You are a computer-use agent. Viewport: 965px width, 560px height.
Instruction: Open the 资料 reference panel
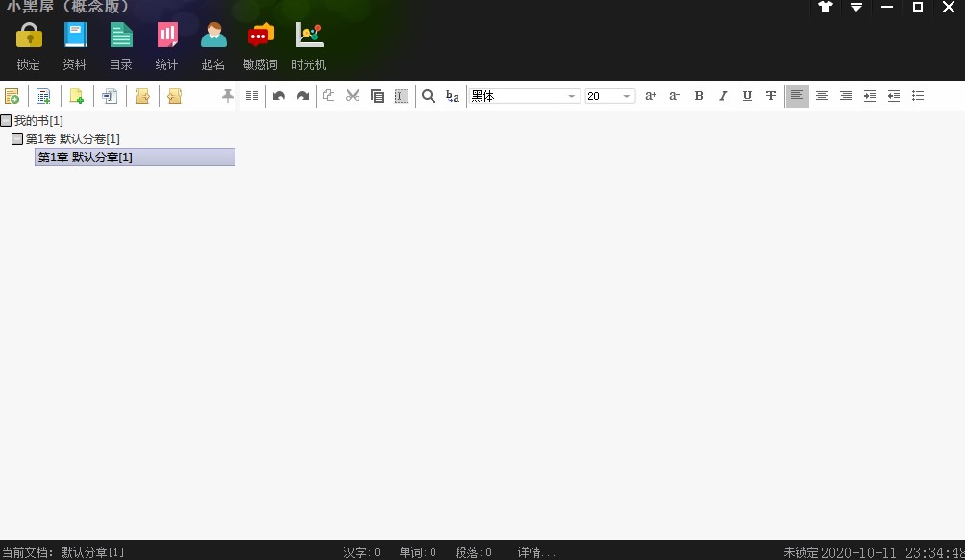click(75, 46)
